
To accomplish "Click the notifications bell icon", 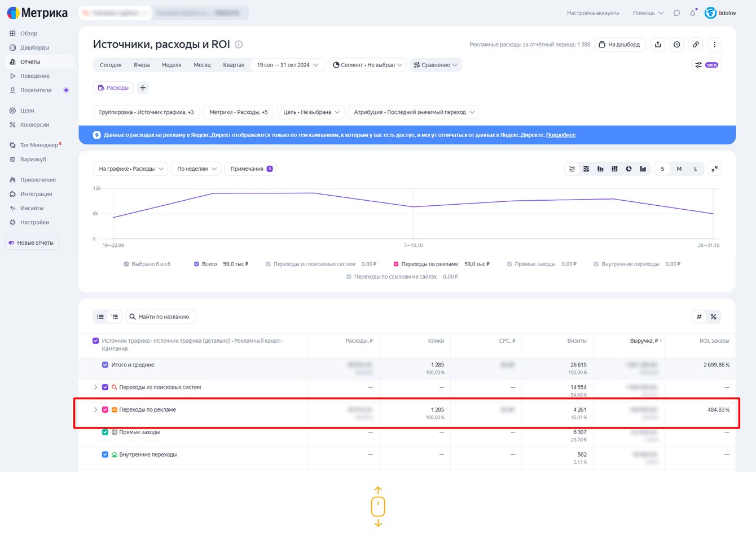I will pos(692,13).
